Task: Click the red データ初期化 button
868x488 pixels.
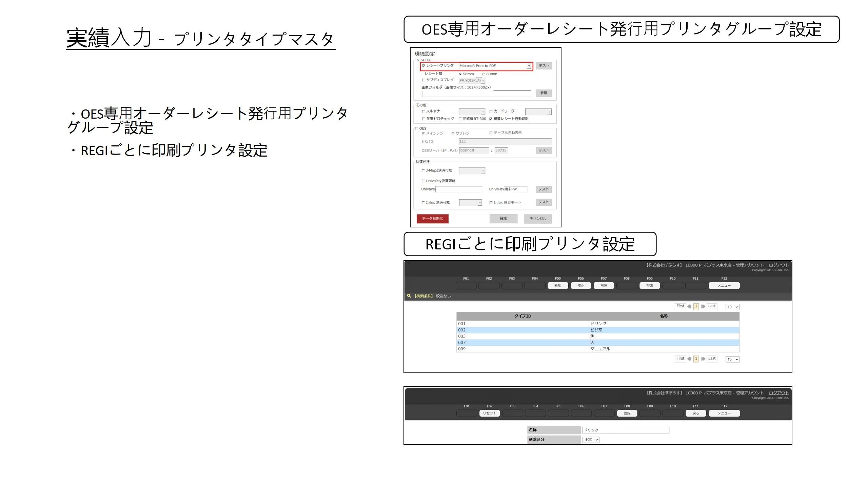Action: [x=432, y=219]
